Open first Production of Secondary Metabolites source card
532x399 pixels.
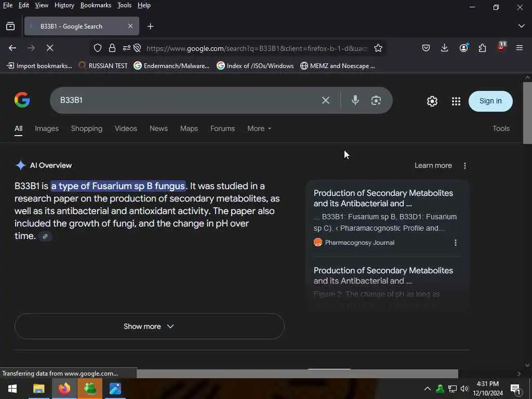[x=383, y=198]
